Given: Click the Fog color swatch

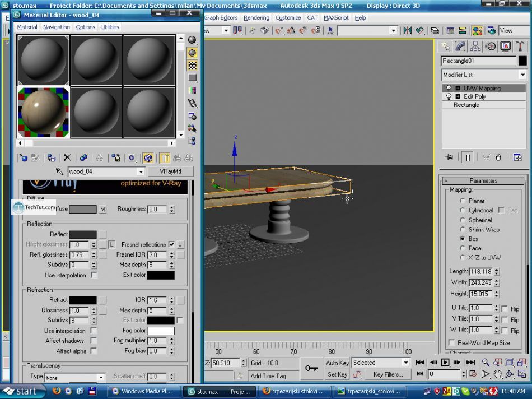Looking at the screenshot, I should 161,331.
